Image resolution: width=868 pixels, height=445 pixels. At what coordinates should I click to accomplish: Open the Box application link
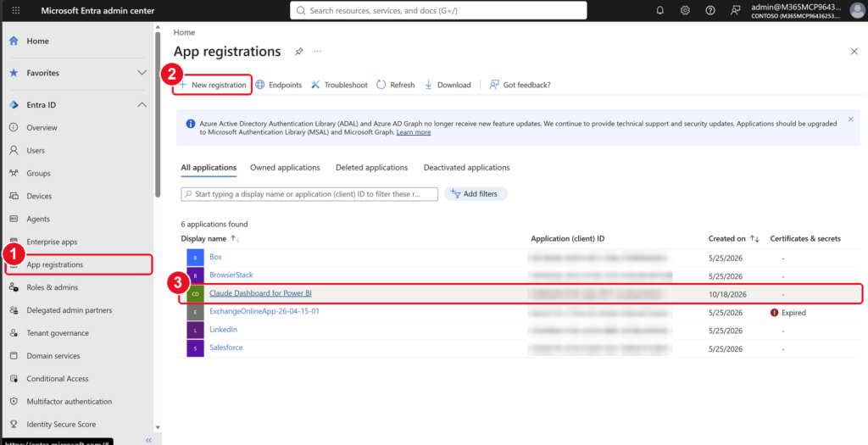215,257
